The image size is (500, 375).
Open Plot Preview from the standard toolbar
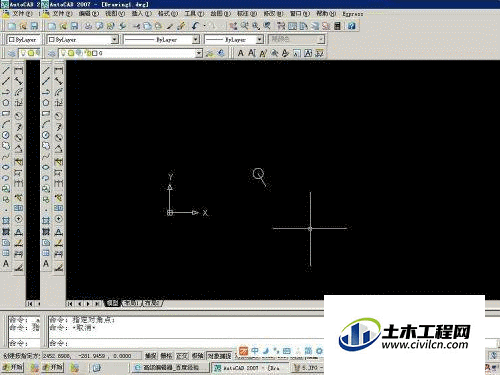click(99, 26)
